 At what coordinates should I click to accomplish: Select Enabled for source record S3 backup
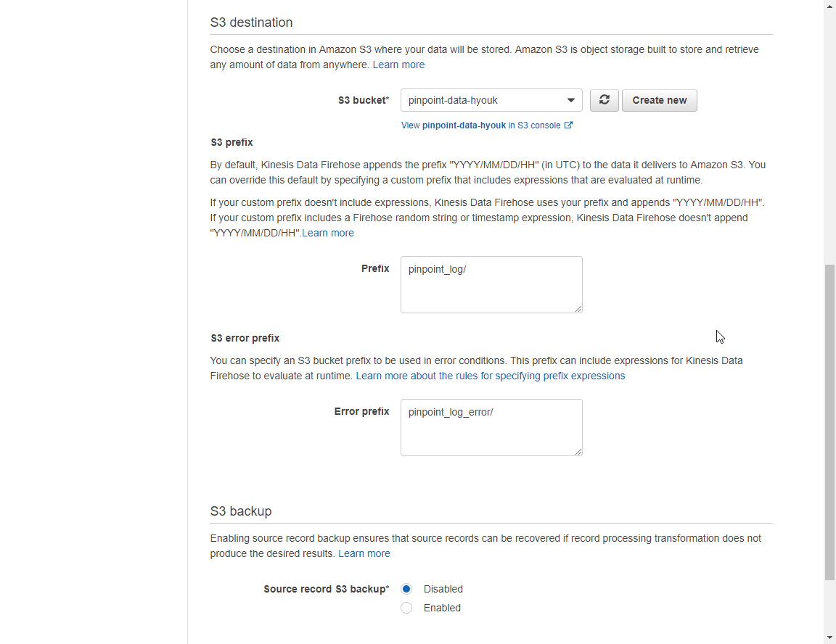click(406, 608)
